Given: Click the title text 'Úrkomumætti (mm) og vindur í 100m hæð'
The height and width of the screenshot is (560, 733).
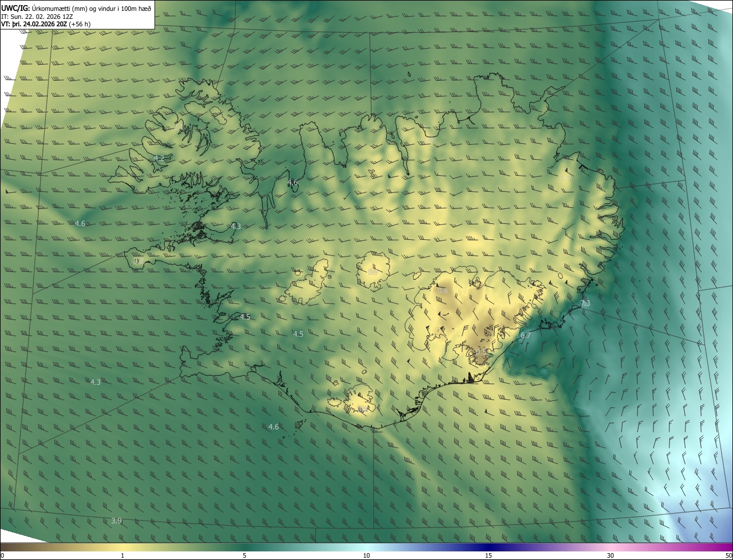Looking at the screenshot, I should click(91, 8).
